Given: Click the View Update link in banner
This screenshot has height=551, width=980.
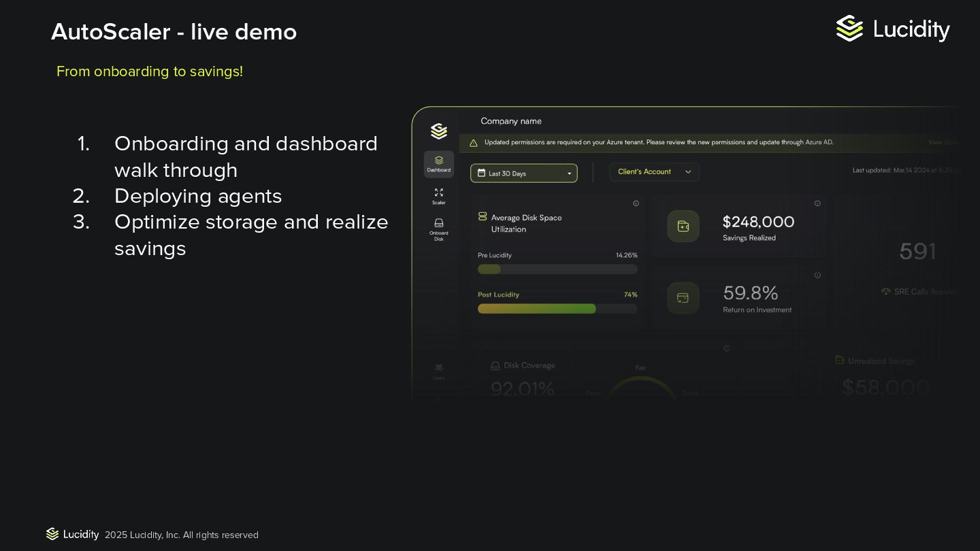Looking at the screenshot, I should click(x=944, y=142).
